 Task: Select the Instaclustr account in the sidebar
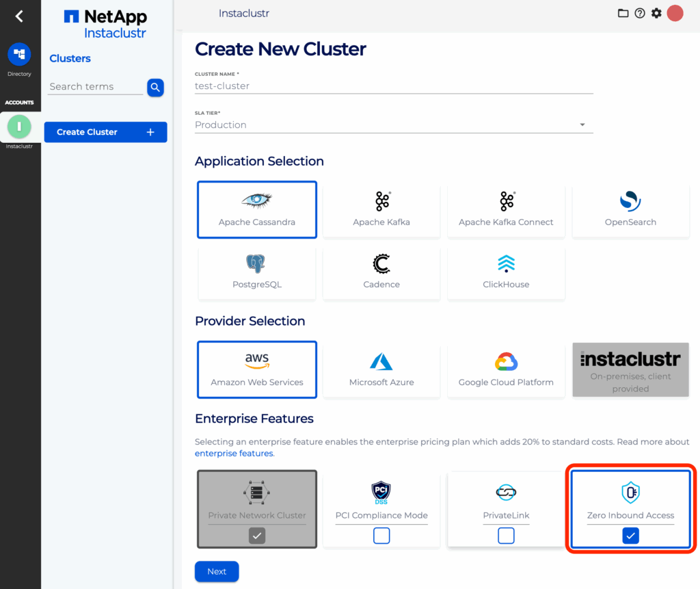coord(20,127)
